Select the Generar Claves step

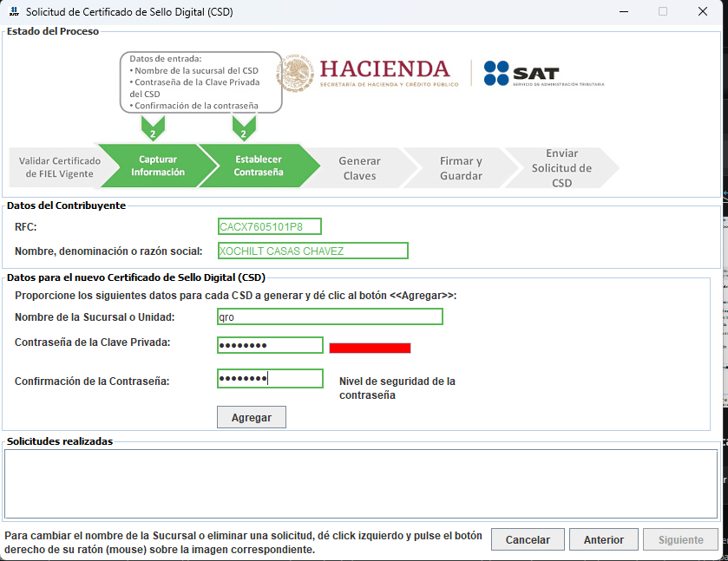pos(359,168)
